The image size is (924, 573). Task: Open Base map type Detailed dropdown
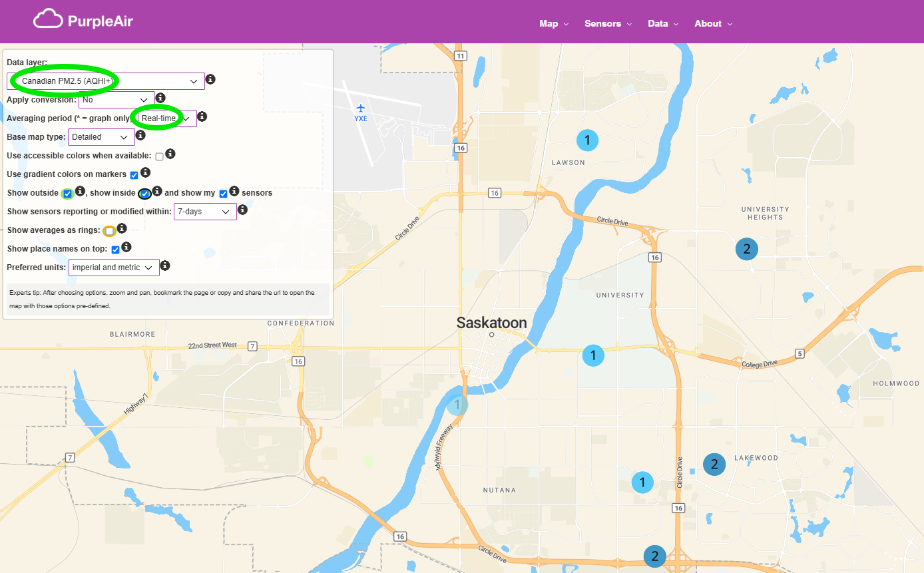pos(101,137)
